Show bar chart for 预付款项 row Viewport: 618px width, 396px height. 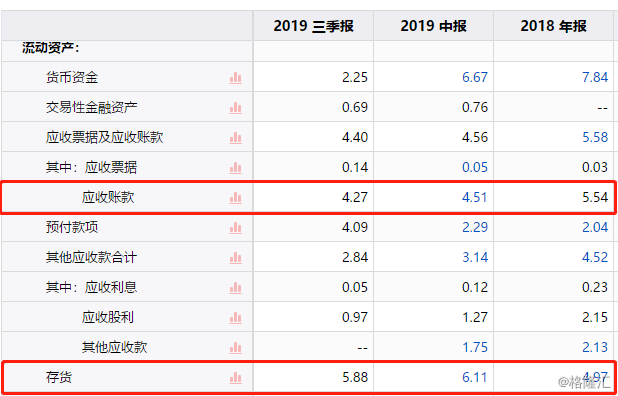(235, 227)
